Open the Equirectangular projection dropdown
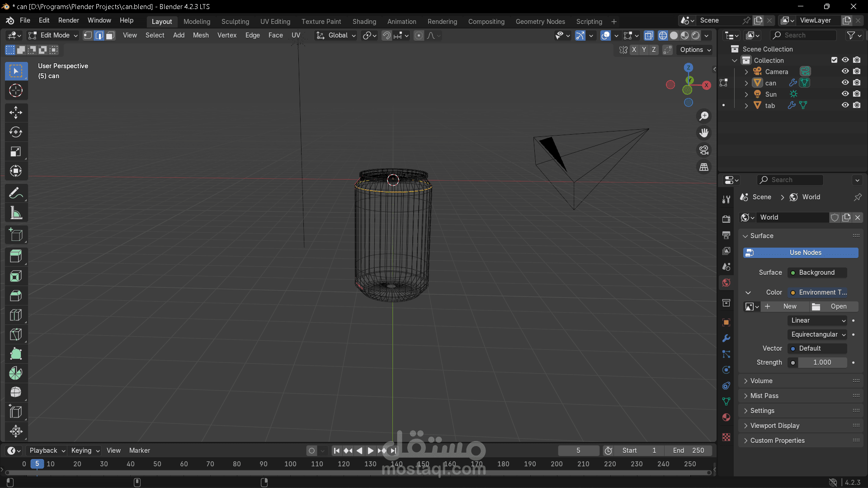Image resolution: width=868 pixels, height=488 pixels. pyautogui.click(x=818, y=334)
